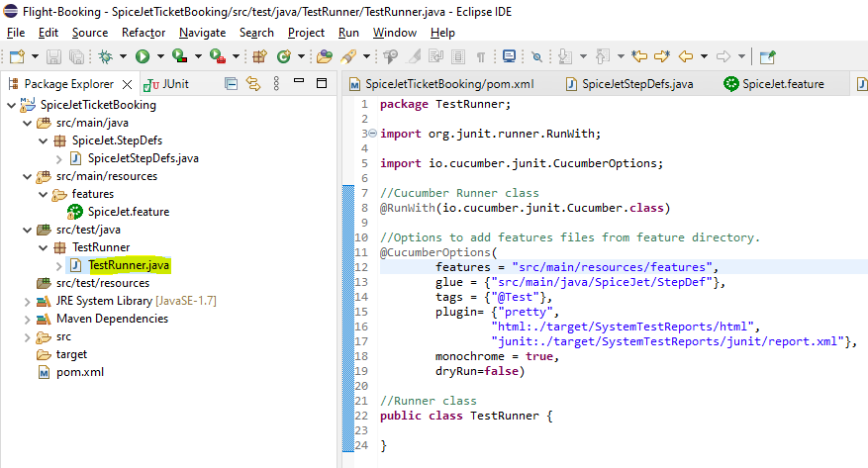Screen dimensions: 868x468
Task: Click the Next Edit Location arrow
Action: click(x=662, y=56)
